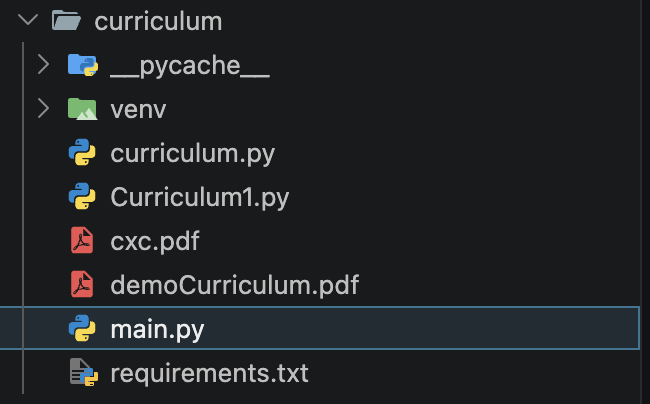
Task: Click the Python icon beside curriculum.py
Action: (x=82, y=153)
